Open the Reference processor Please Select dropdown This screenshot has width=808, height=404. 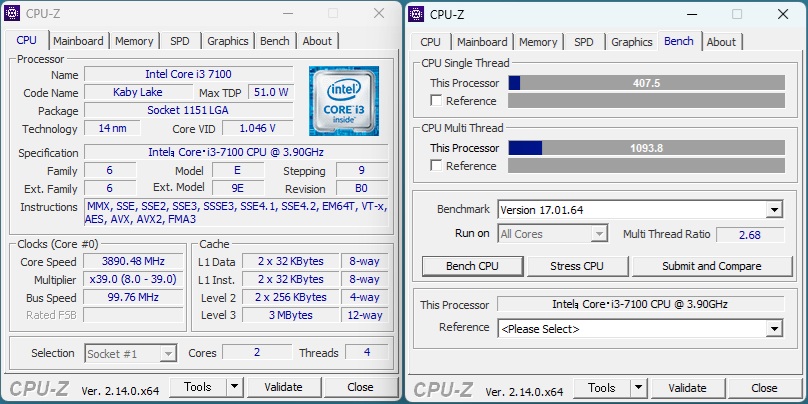point(775,329)
